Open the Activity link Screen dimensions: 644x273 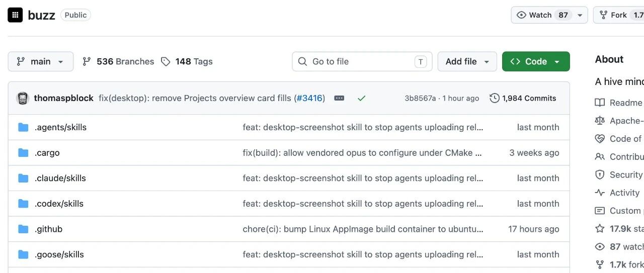pos(624,193)
